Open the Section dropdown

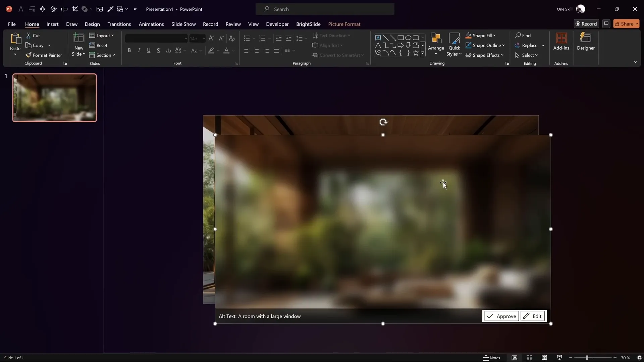tap(102, 55)
